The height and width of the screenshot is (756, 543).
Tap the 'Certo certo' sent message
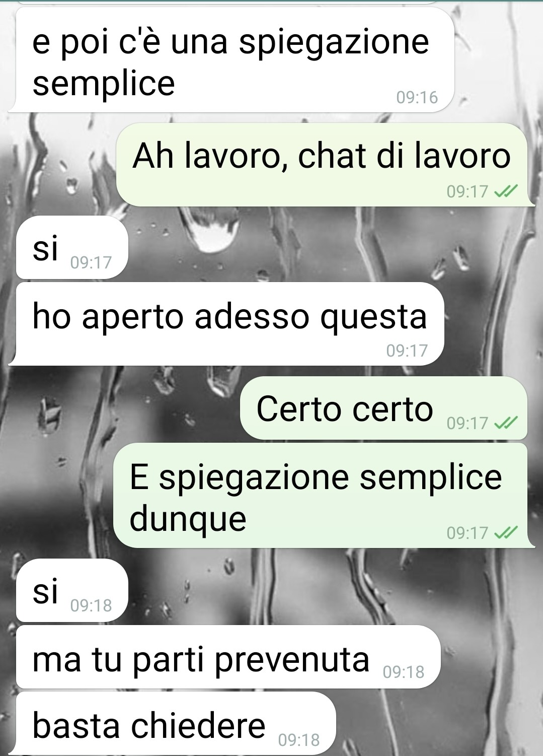click(x=383, y=408)
